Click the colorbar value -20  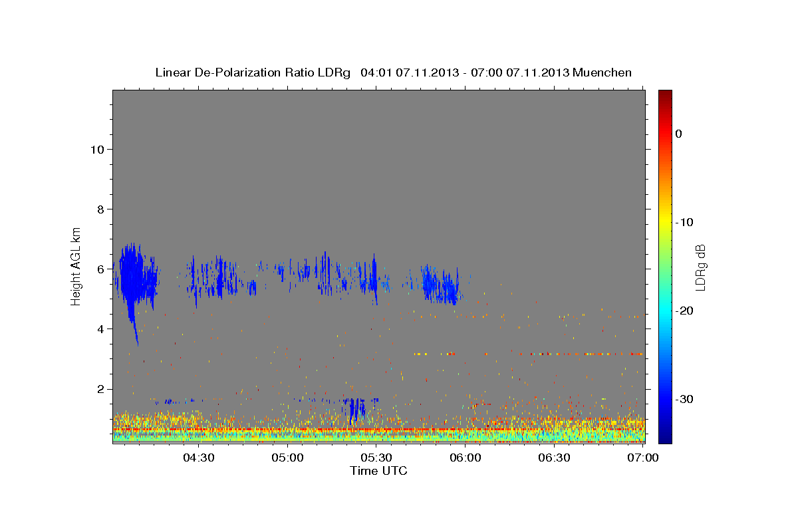click(684, 311)
